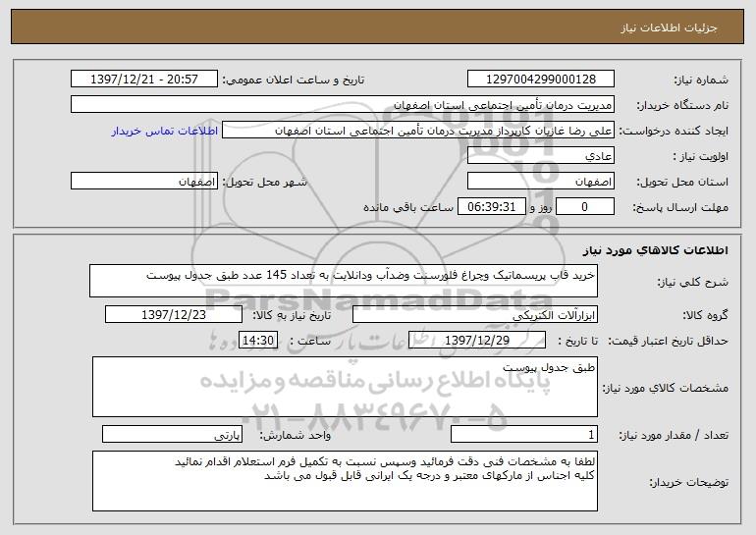
Task: Click the شماره نیاز label
Action: [701, 80]
